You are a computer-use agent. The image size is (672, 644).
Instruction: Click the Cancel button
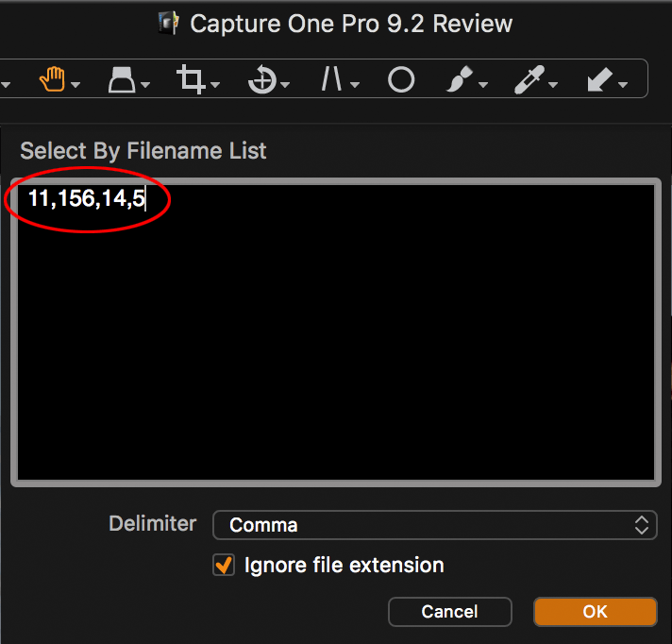449,612
